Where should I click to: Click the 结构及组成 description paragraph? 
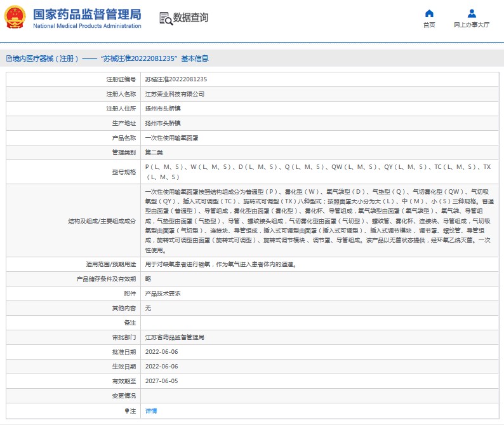click(x=319, y=220)
